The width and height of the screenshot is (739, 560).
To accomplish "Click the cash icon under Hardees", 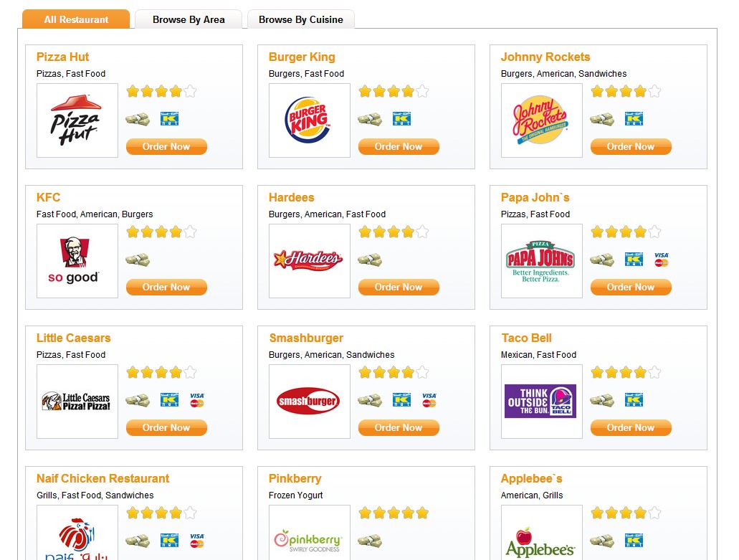I will (x=370, y=260).
